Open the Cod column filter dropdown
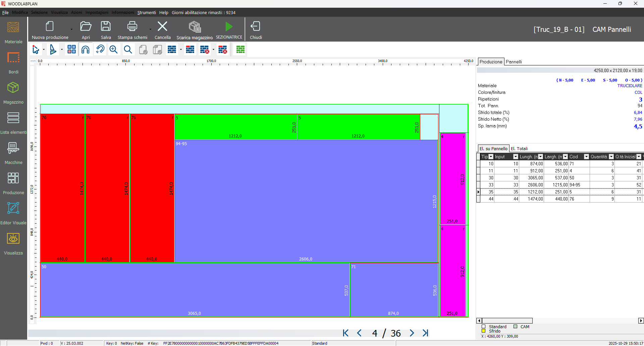 586,157
